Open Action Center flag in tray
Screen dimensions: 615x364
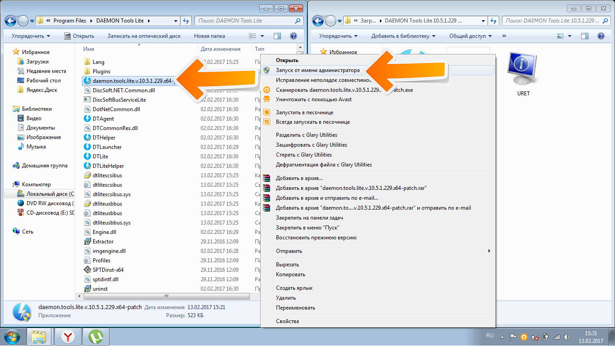[513, 337]
